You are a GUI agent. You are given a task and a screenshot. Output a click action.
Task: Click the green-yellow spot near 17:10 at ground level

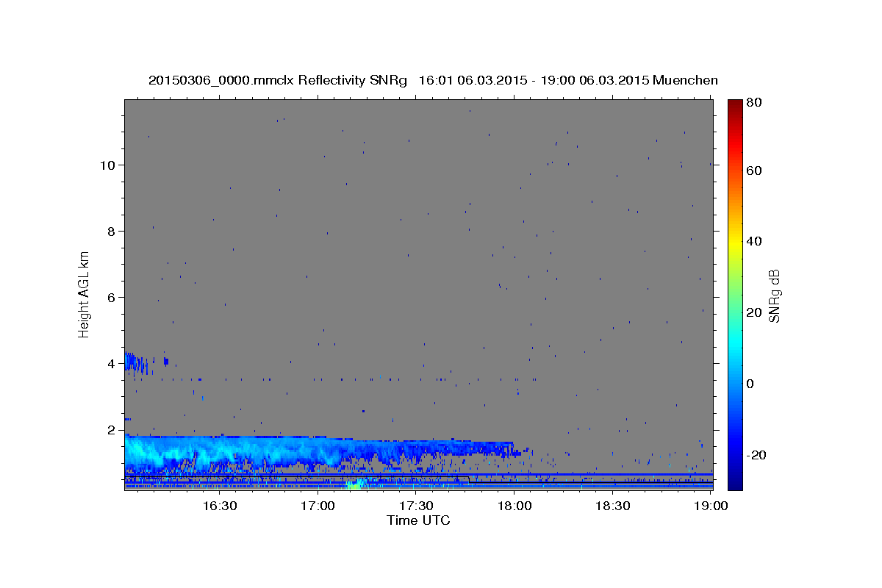(356, 484)
